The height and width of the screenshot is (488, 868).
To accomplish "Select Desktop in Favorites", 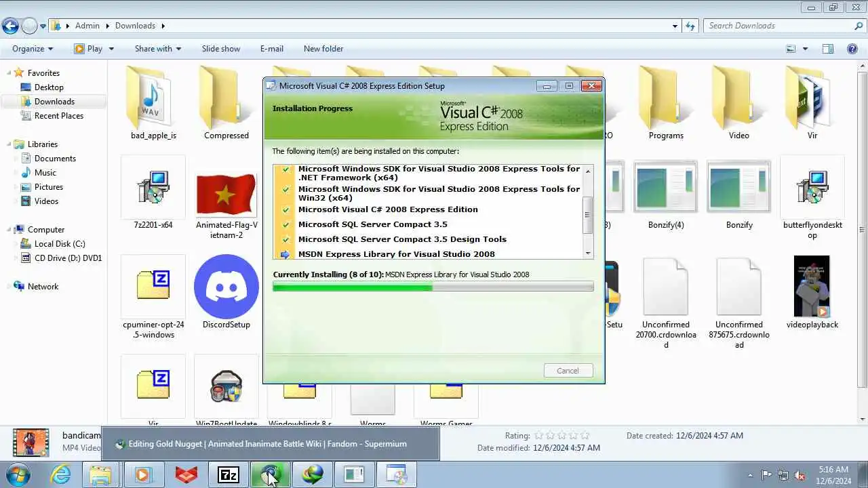I will [49, 87].
